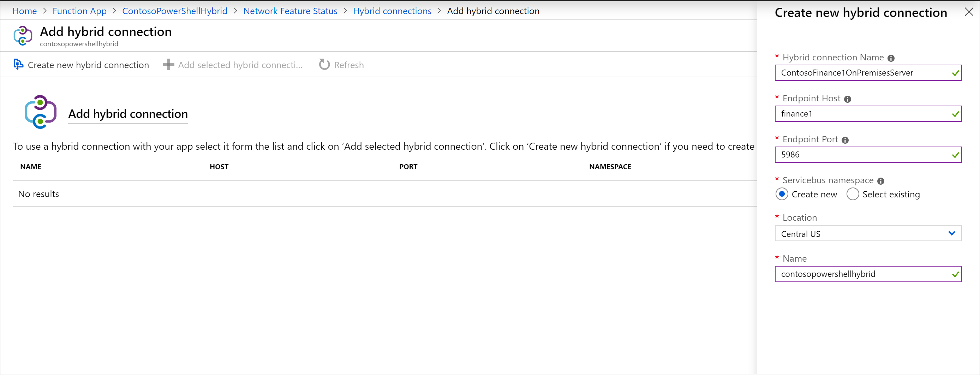Click the info icon beside Hybrid connection Name
The width and height of the screenshot is (980, 375).
tap(891, 58)
